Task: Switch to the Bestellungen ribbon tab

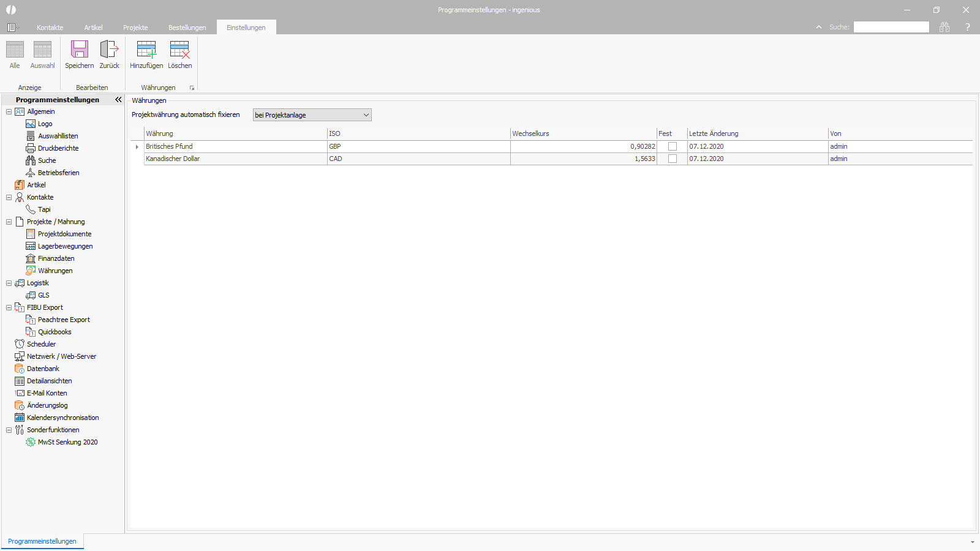Action: pos(187,28)
